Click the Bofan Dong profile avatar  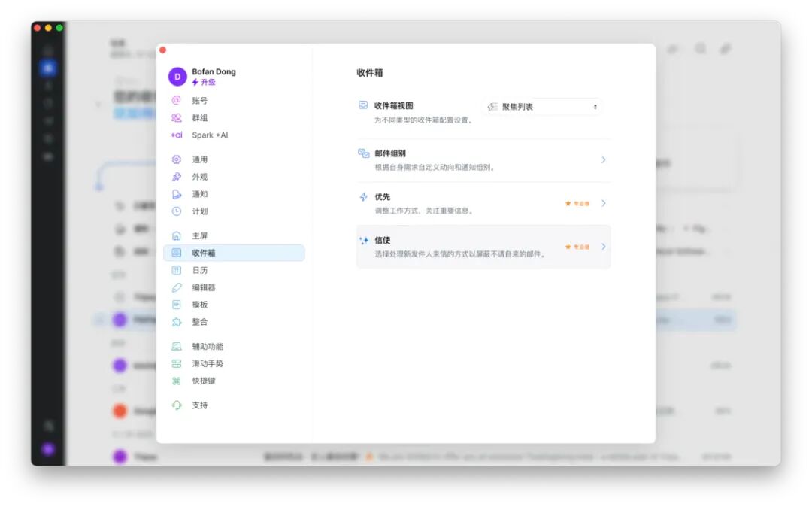pos(177,77)
